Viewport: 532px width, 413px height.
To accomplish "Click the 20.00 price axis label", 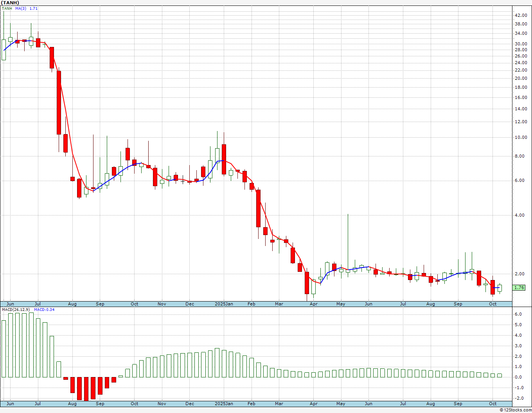I will (x=521, y=78).
